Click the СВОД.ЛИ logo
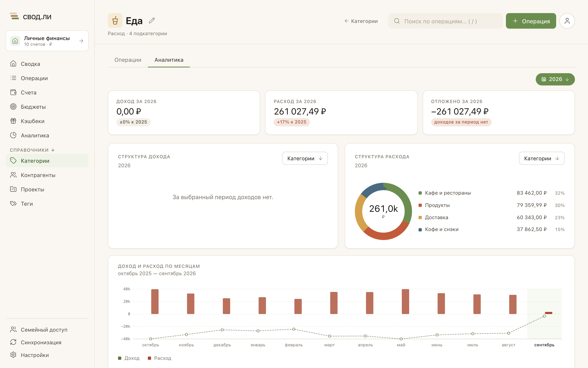 [x=31, y=17]
